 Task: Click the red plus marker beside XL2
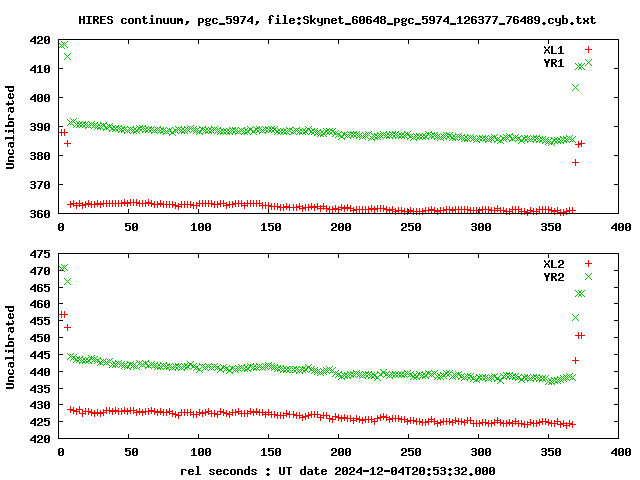click(588, 264)
